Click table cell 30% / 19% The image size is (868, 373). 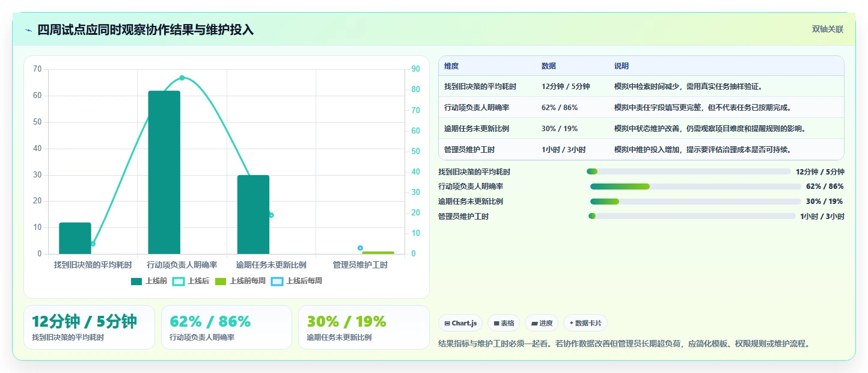560,129
